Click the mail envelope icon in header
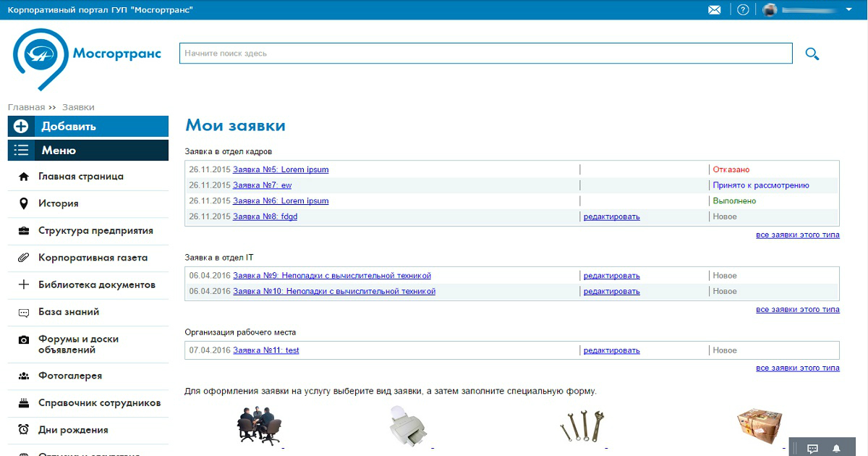 (715, 10)
